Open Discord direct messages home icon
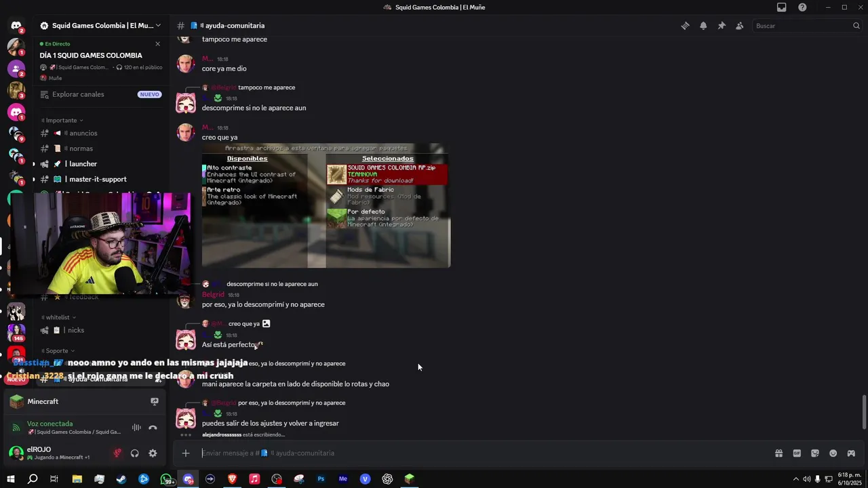The image size is (868, 488). pos(16,26)
